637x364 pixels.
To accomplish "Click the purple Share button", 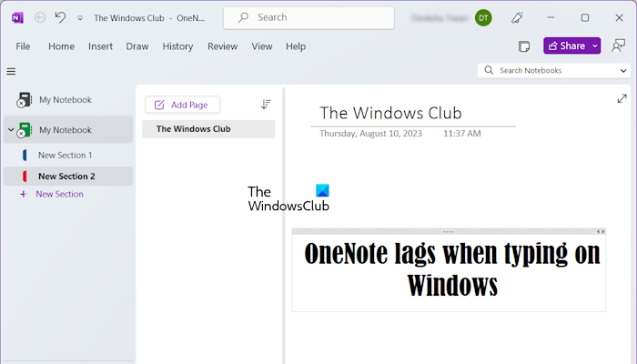I will [x=567, y=45].
